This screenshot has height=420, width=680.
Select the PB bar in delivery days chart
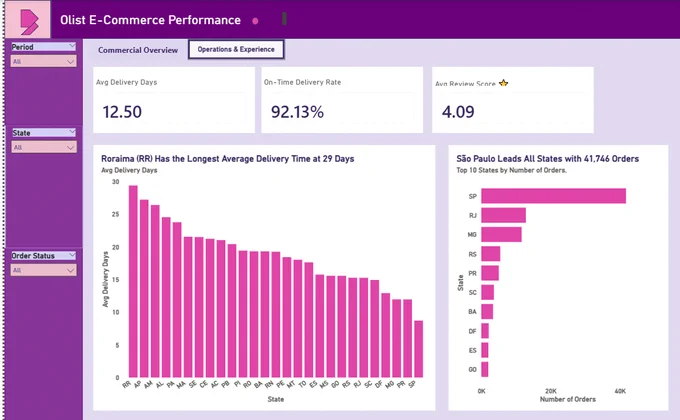coord(232,311)
